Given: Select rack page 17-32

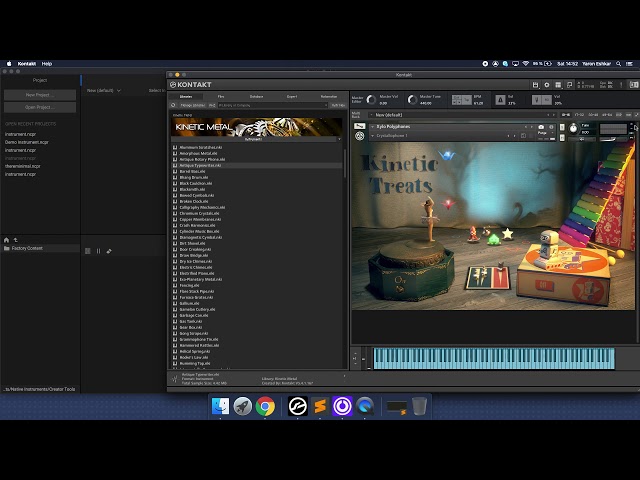Looking at the screenshot, I should click(579, 115).
